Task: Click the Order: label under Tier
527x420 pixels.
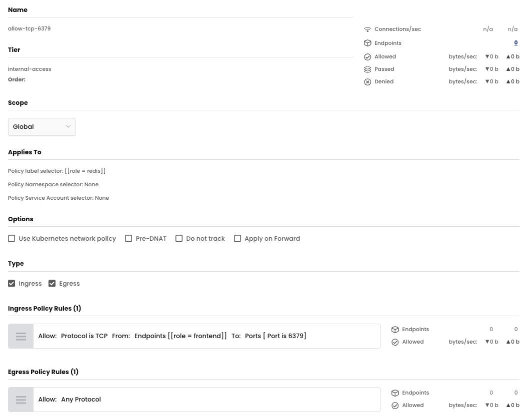Action: point(17,79)
